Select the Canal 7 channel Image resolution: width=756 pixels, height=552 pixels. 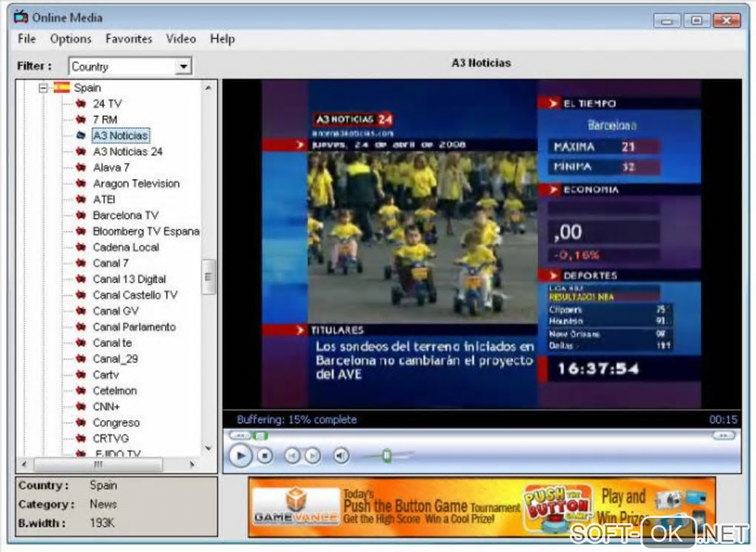[x=110, y=263]
